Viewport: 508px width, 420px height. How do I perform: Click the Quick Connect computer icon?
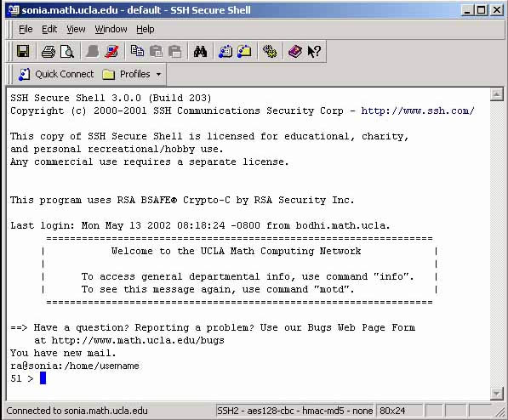(25, 74)
